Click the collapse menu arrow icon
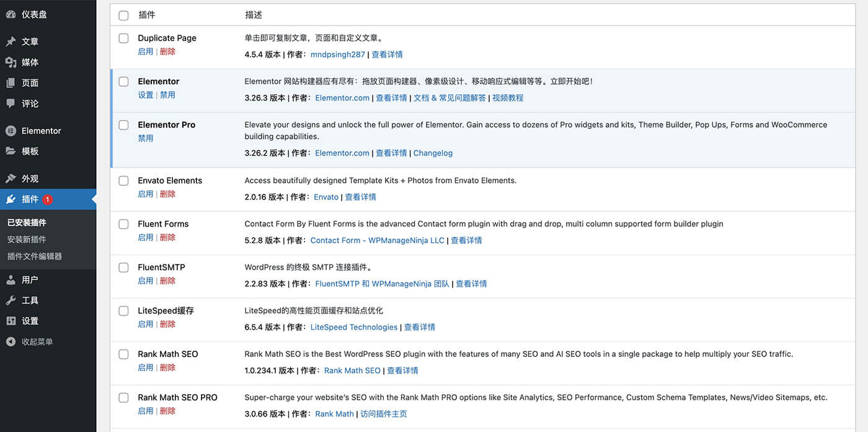The height and width of the screenshot is (432, 868). 11,342
